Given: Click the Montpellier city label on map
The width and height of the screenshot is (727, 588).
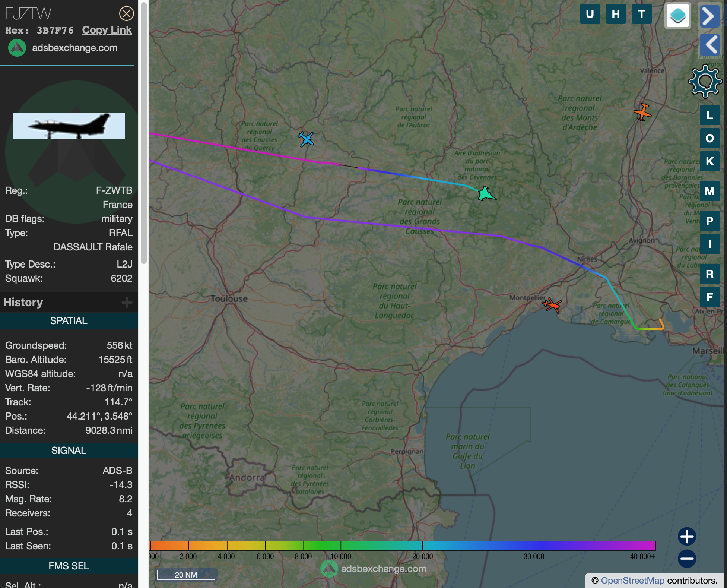Looking at the screenshot, I should click(x=528, y=297).
